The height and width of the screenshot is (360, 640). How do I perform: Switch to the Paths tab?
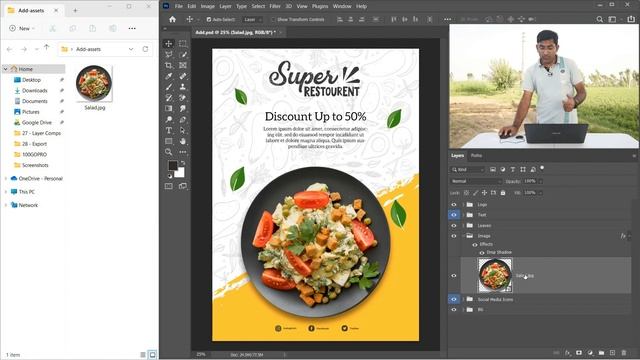pos(476,156)
